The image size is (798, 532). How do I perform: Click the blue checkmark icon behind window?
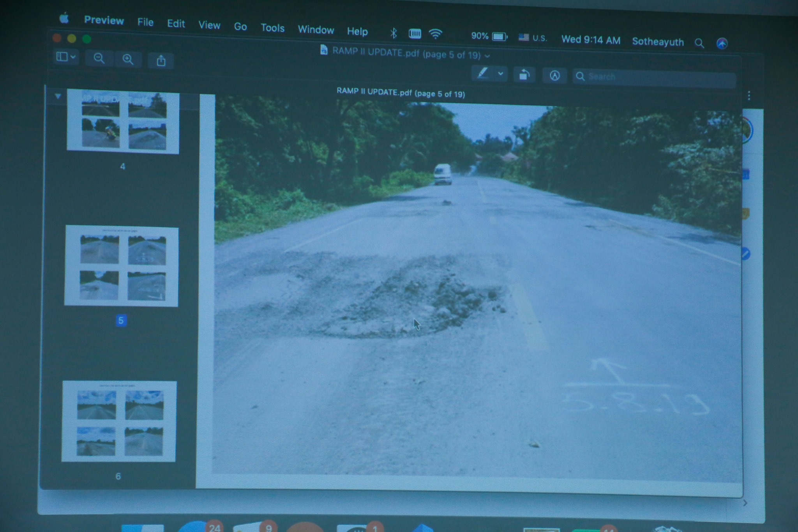tap(746, 254)
